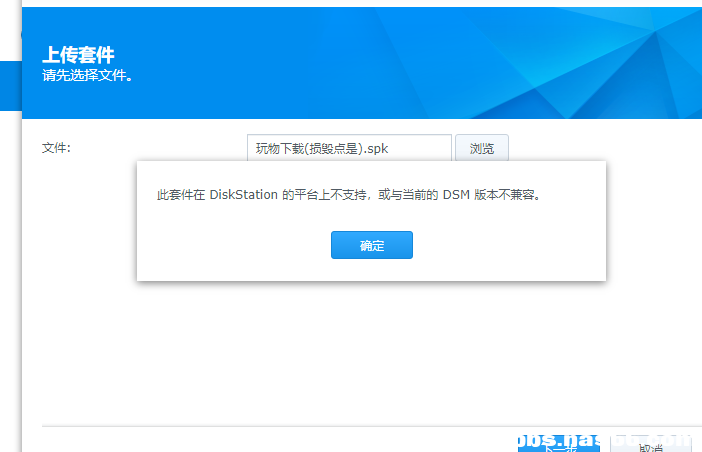702x452 pixels.
Task: Click the 确定 button in the error dialog
Action: (x=371, y=245)
